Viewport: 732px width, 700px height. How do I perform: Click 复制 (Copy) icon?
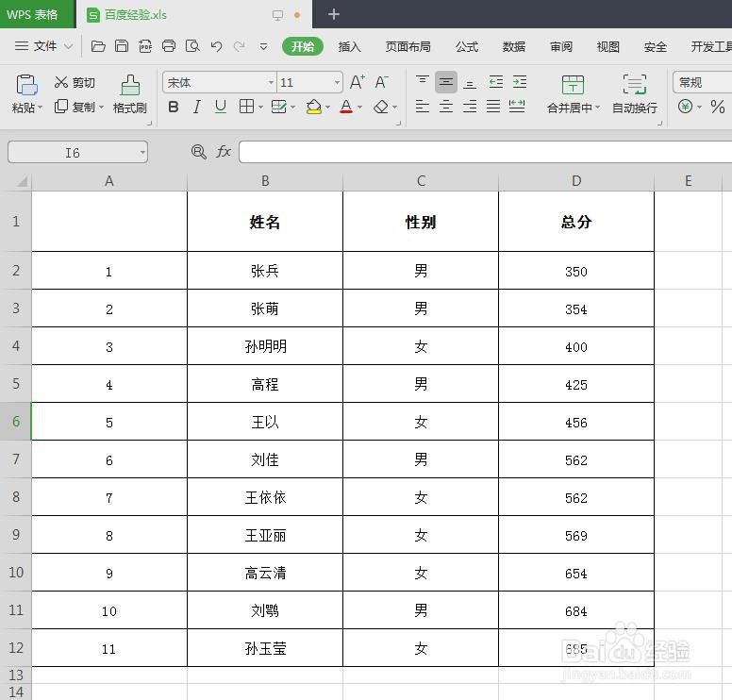[61, 107]
